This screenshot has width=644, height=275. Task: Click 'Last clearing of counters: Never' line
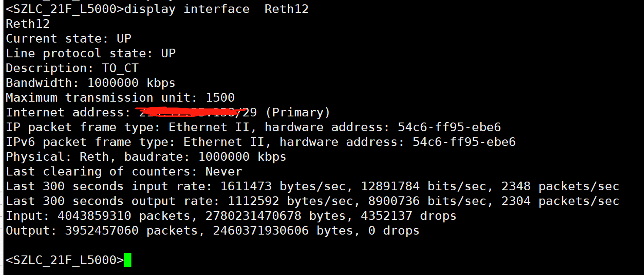pos(124,172)
